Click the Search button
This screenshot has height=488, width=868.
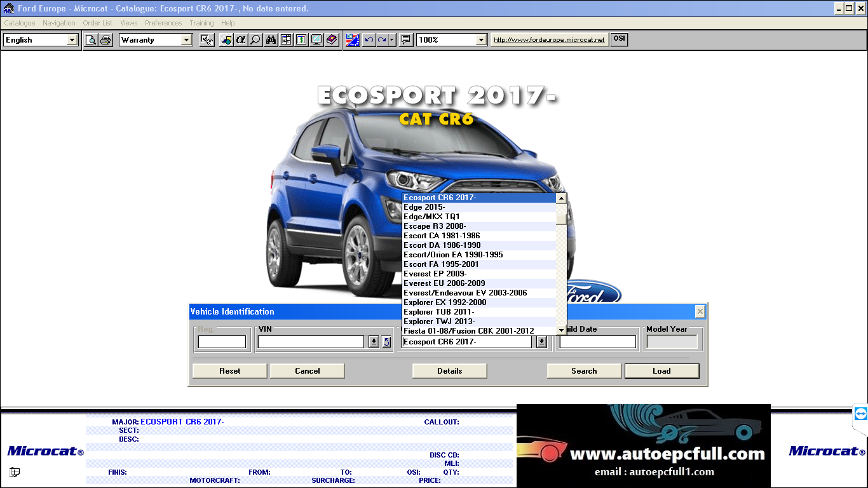[x=584, y=371]
